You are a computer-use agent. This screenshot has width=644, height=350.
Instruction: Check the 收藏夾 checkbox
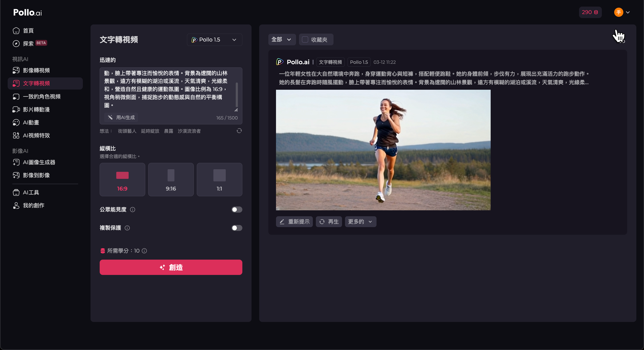click(x=305, y=39)
